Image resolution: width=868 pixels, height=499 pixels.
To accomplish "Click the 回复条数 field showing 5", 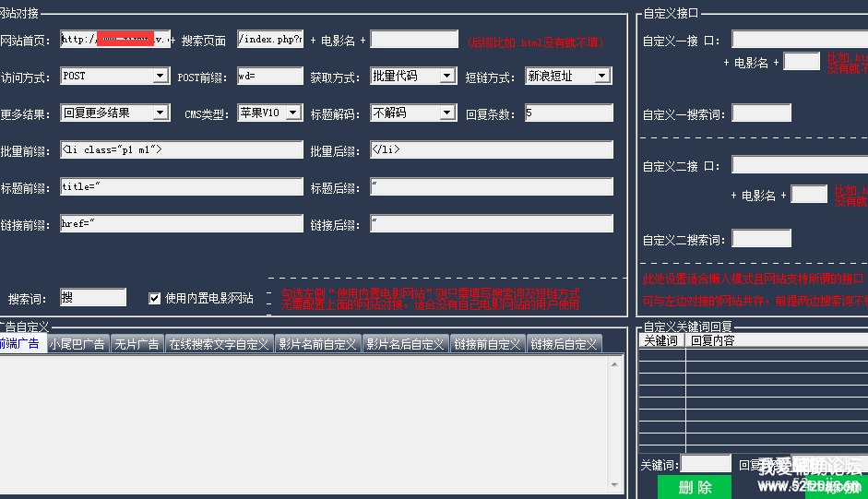I will [569, 113].
